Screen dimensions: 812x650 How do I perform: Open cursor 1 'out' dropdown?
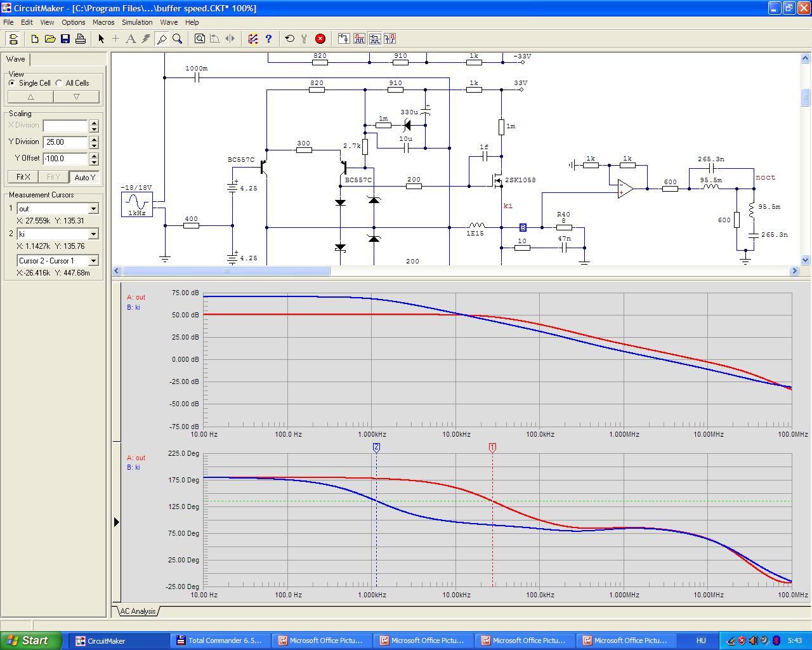tap(93, 209)
